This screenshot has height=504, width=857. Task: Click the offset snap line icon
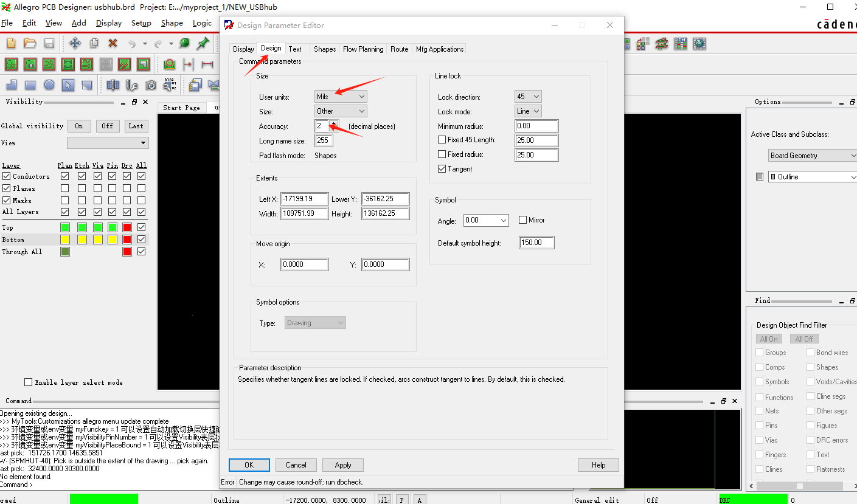click(188, 64)
